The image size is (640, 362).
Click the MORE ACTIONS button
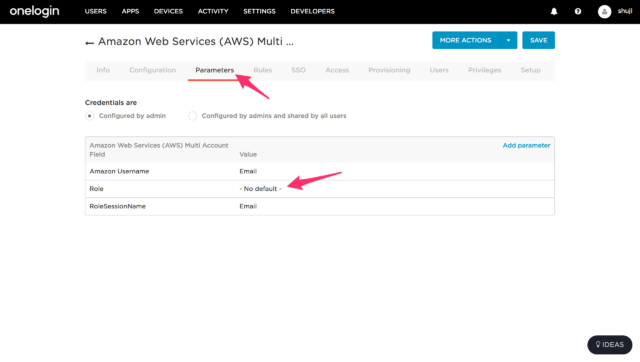[466, 40]
